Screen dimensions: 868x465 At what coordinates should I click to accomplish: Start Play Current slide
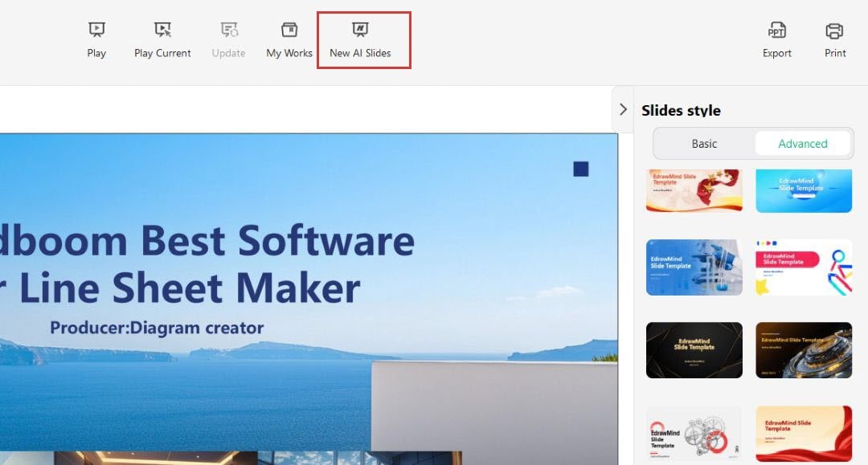click(162, 40)
